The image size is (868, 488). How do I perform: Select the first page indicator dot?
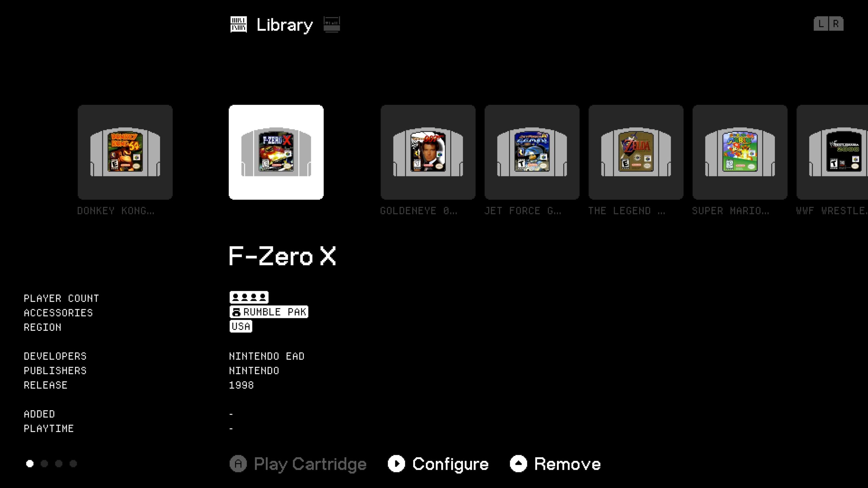coord(30,464)
